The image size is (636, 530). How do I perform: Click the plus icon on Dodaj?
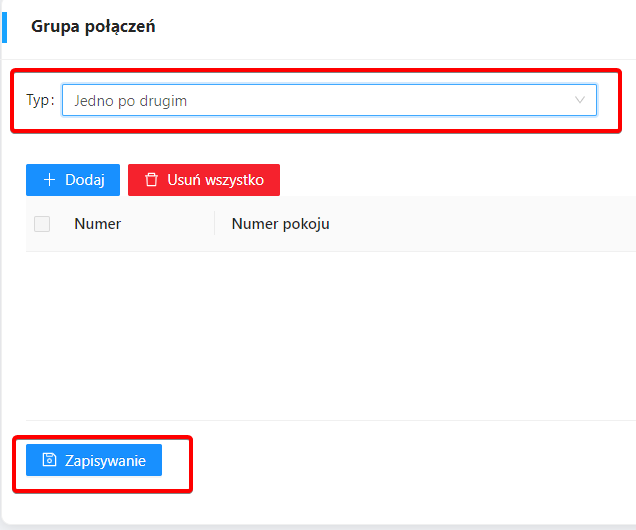click(49, 180)
